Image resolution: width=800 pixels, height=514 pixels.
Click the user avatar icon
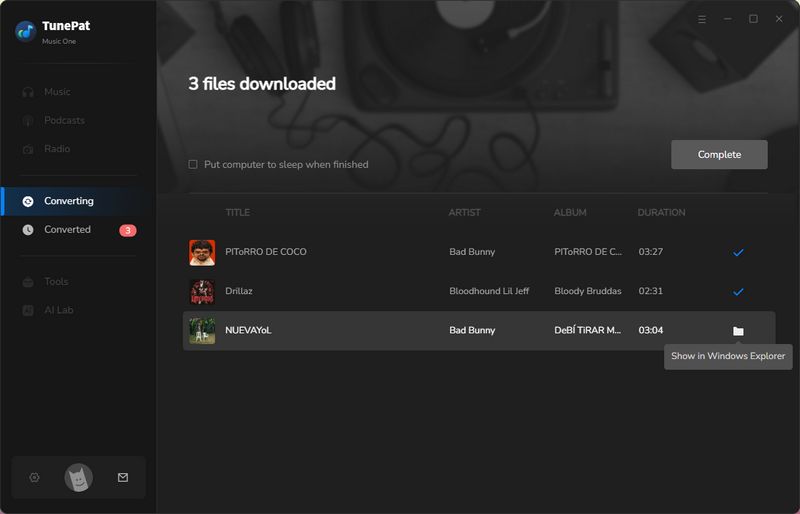[x=78, y=478]
